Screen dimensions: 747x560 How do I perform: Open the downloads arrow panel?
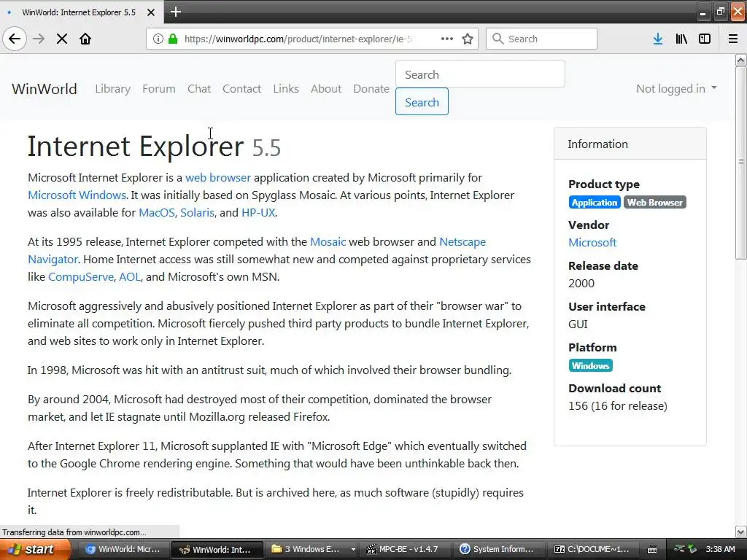click(x=658, y=39)
